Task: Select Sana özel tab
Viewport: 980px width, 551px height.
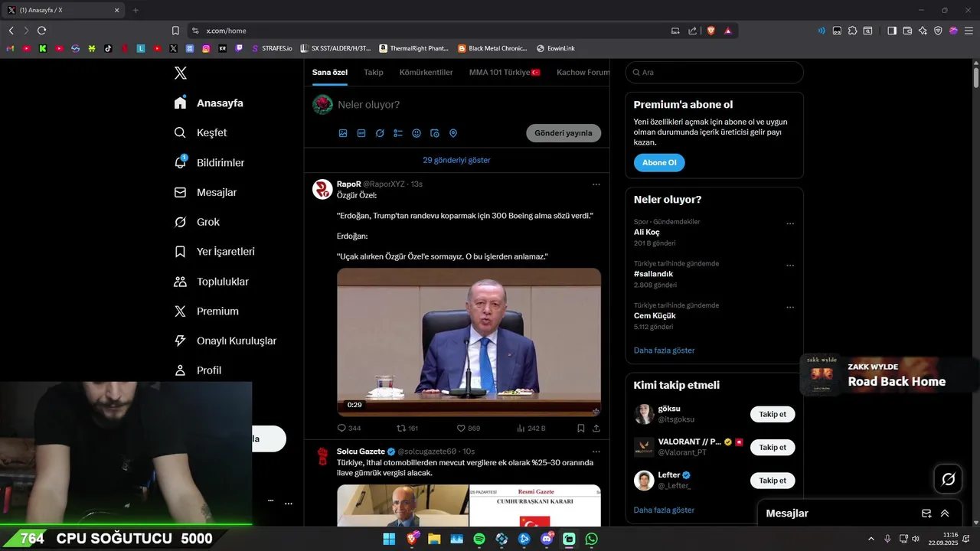Action: [x=330, y=73]
